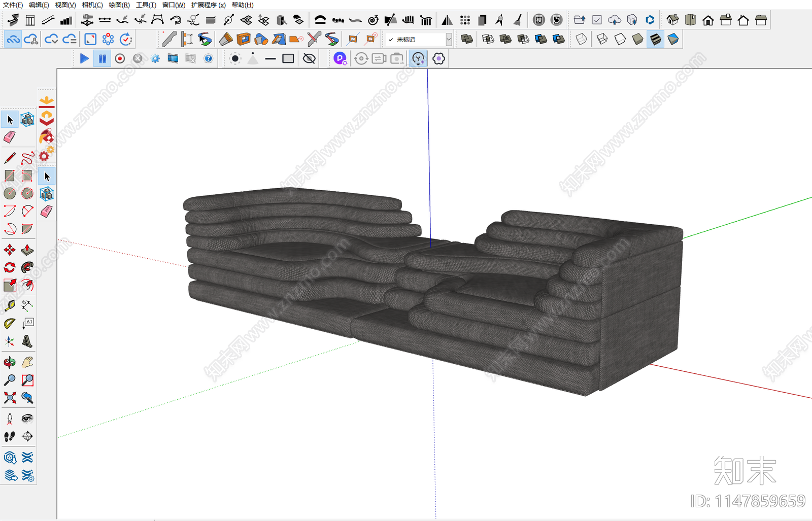Select the Pan hand tool
The width and height of the screenshot is (812, 521).
[27, 362]
